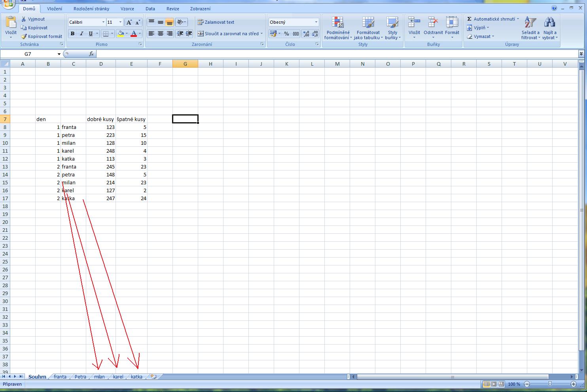
Task: Apply percent style to the cell
Action: tap(286, 34)
